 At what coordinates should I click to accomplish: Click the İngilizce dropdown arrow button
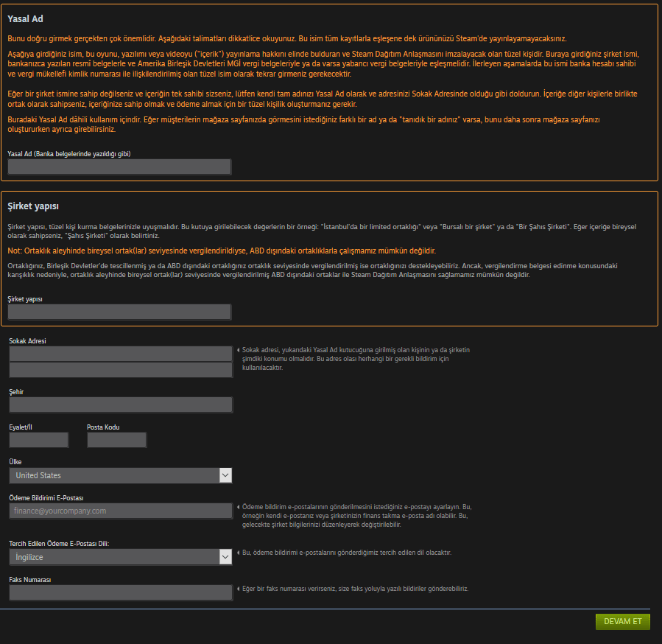tap(225, 557)
